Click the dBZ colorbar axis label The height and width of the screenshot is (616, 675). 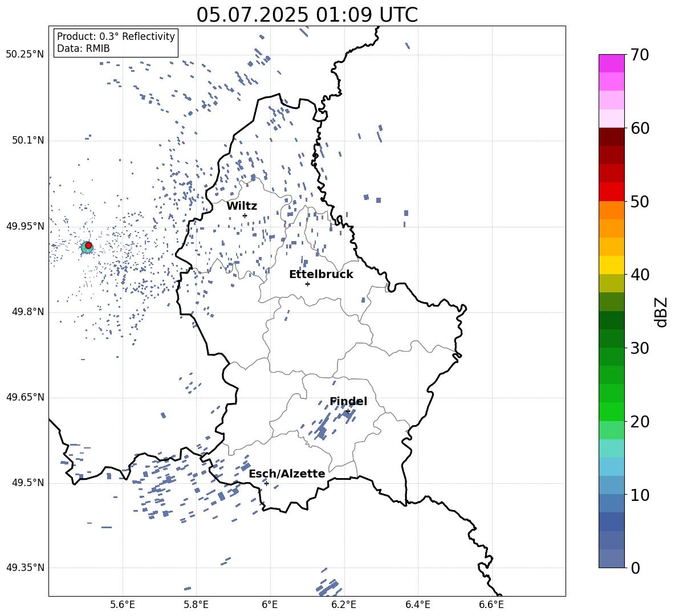point(662,312)
